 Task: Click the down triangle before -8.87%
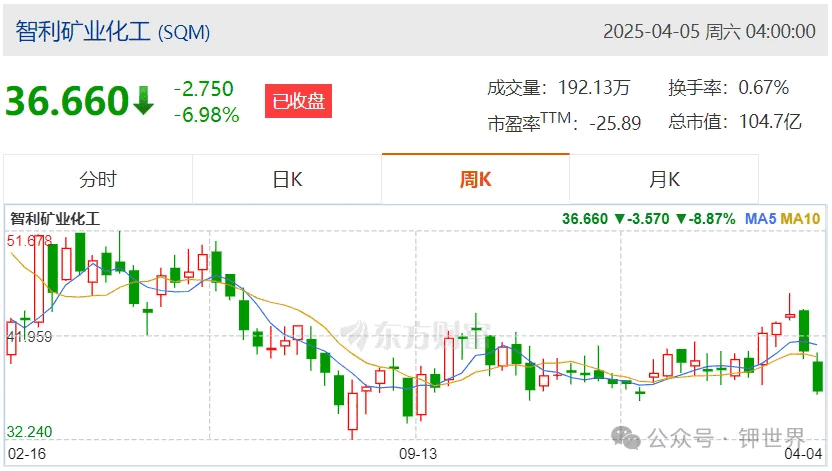682,219
